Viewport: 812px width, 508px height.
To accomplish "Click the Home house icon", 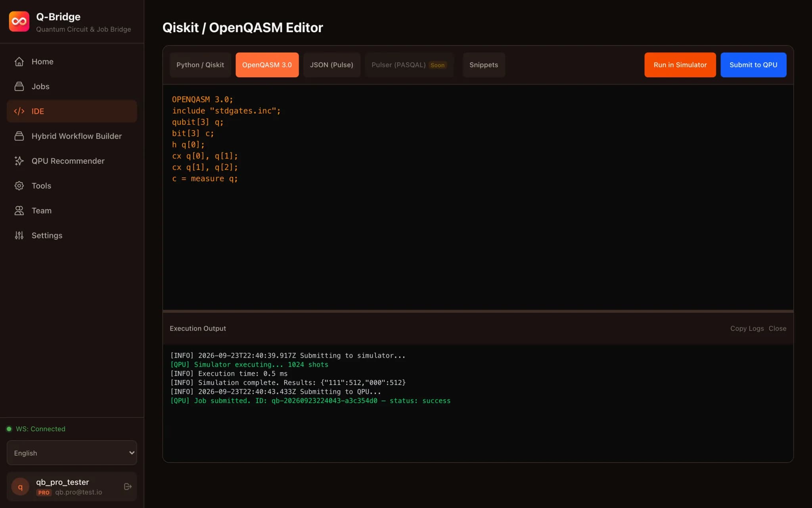I will coord(19,62).
